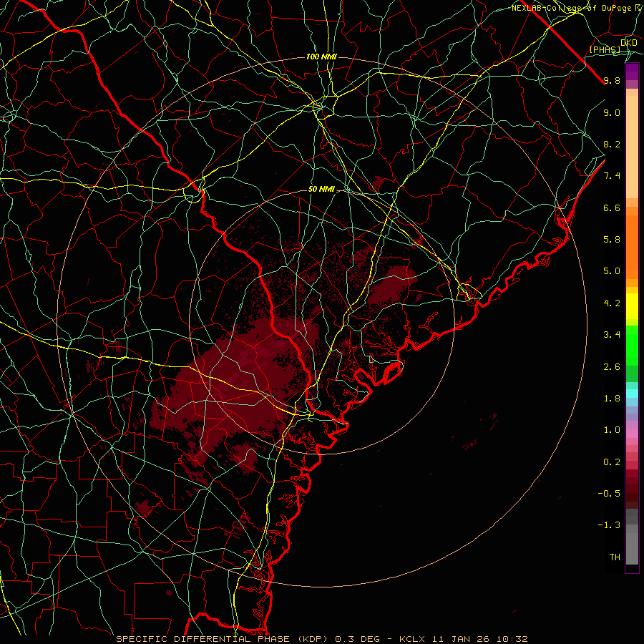The width and height of the screenshot is (644, 644).
Task: Click the 1.8 scale value
Action: pyautogui.click(x=612, y=399)
